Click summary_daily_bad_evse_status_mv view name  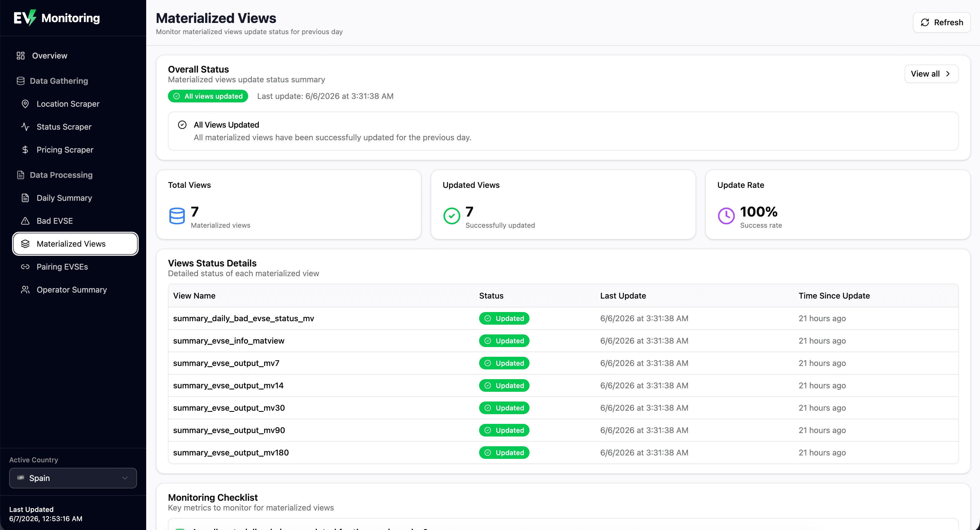(x=244, y=318)
